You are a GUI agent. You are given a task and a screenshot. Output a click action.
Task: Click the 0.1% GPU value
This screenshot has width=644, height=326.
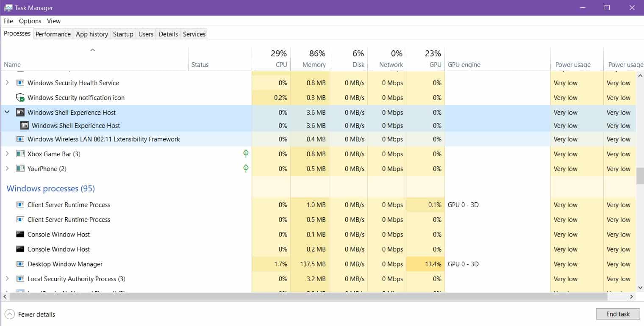point(435,205)
